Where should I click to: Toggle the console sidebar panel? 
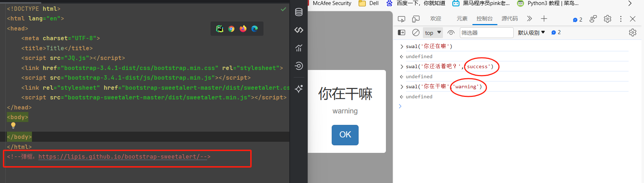click(x=401, y=33)
